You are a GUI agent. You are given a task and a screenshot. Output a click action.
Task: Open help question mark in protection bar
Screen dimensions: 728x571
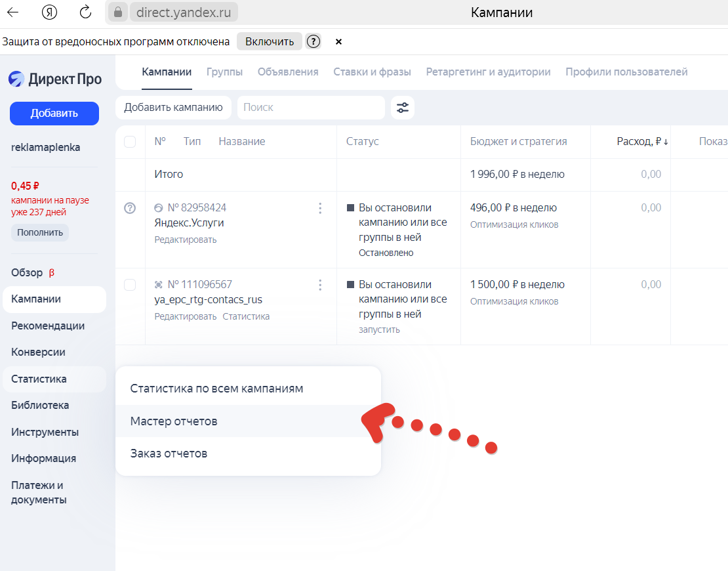coord(313,41)
